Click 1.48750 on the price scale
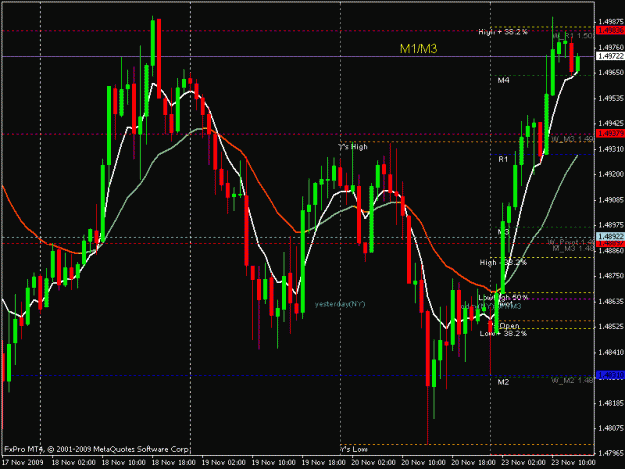Screen dimensions: 625x469 coord(611,276)
